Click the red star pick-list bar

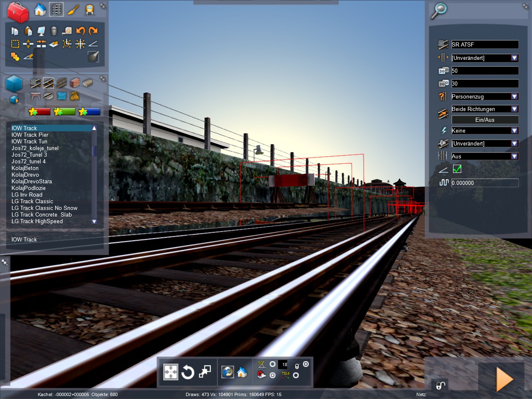pos(39,111)
